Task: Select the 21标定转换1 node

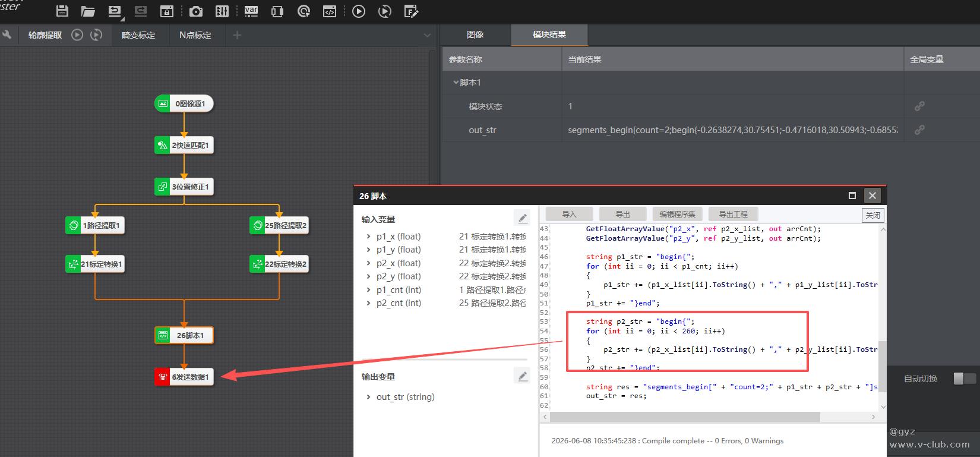Action: tap(95, 264)
